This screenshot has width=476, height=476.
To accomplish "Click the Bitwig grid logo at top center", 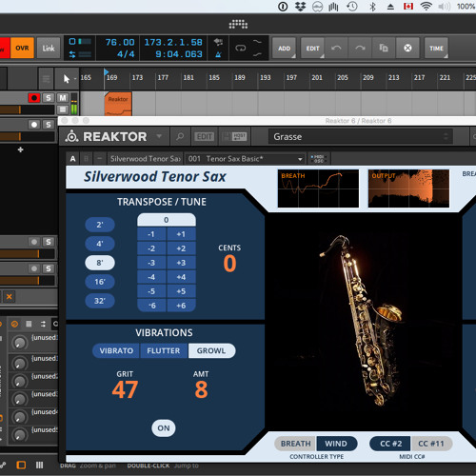I will click(238, 24).
